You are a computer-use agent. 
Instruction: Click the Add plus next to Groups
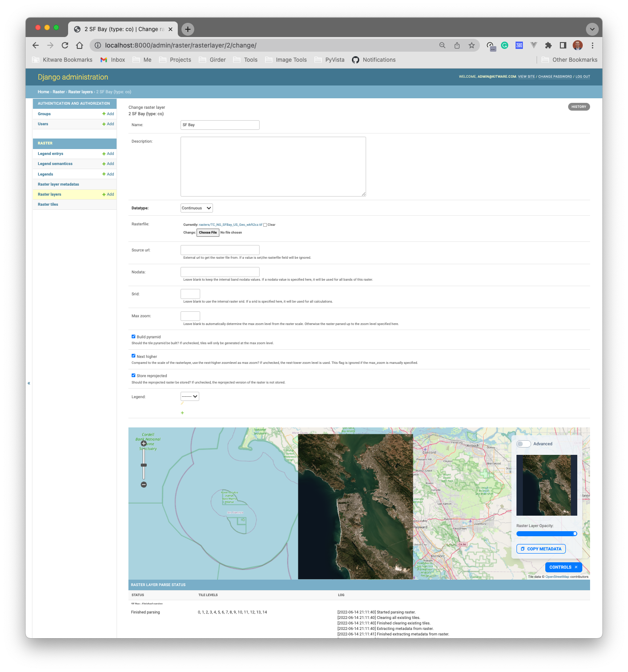[108, 114]
